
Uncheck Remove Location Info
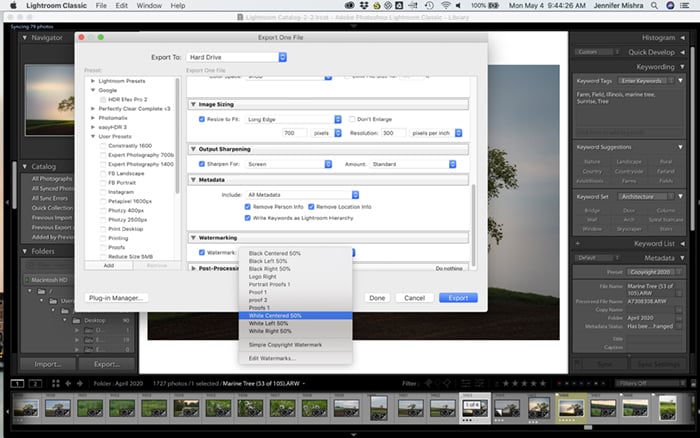point(311,207)
